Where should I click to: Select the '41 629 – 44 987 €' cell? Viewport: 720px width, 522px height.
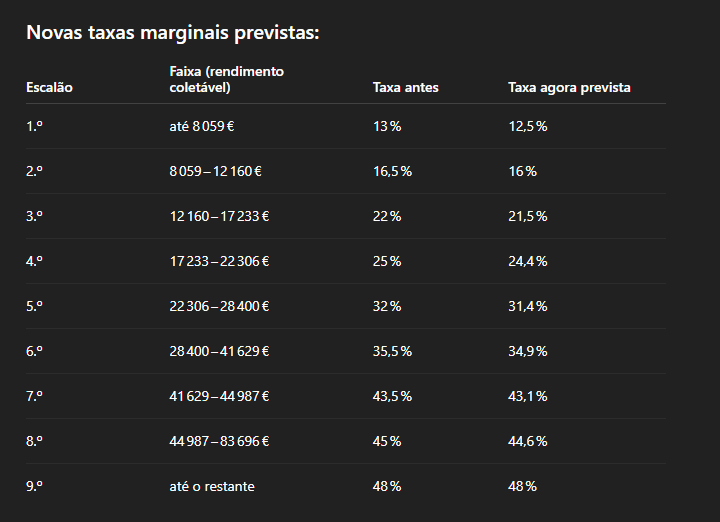[219, 396]
